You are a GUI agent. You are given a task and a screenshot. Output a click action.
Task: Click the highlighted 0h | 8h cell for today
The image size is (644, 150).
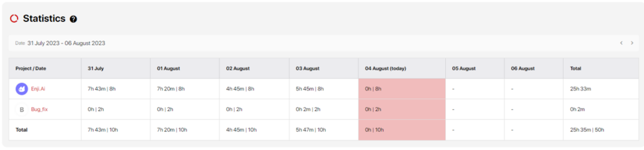(x=402, y=89)
